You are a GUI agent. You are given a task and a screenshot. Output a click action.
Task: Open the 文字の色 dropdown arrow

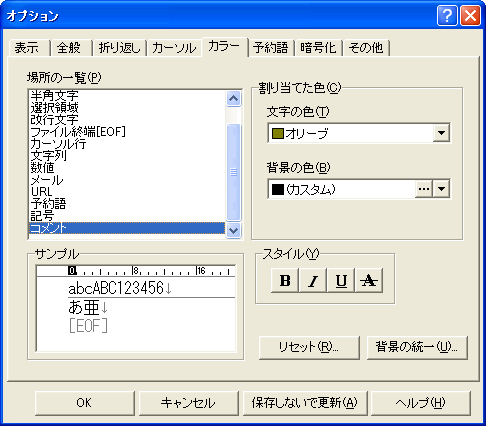pyautogui.click(x=441, y=133)
